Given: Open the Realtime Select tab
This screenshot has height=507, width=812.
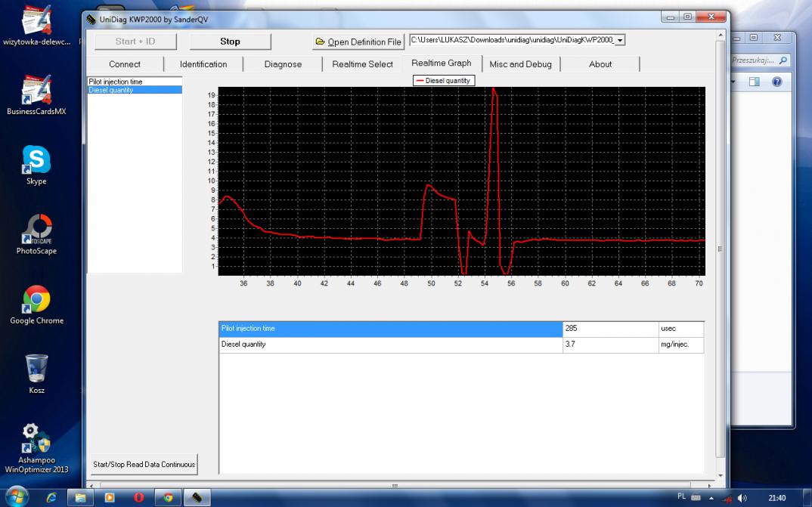Looking at the screenshot, I should coord(362,64).
